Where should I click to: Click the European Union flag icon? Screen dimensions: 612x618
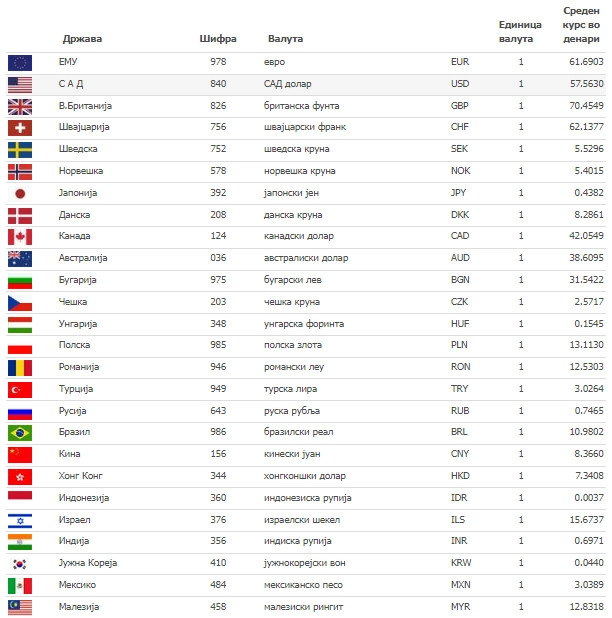(x=20, y=63)
